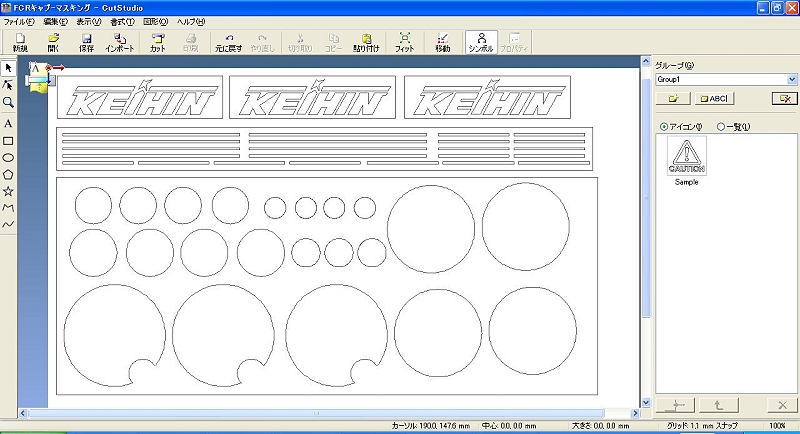Click the delete group button

pos(785,98)
